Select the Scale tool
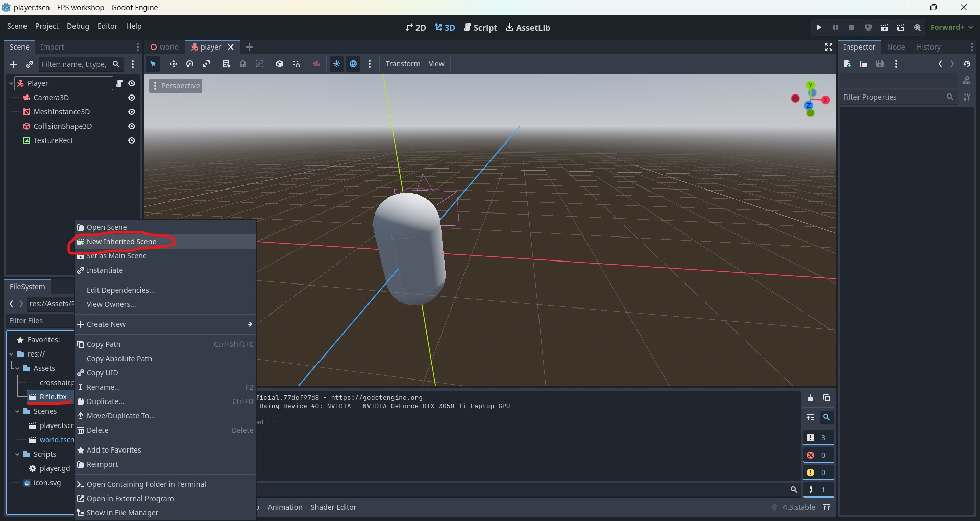980x521 pixels. point(206,64)
